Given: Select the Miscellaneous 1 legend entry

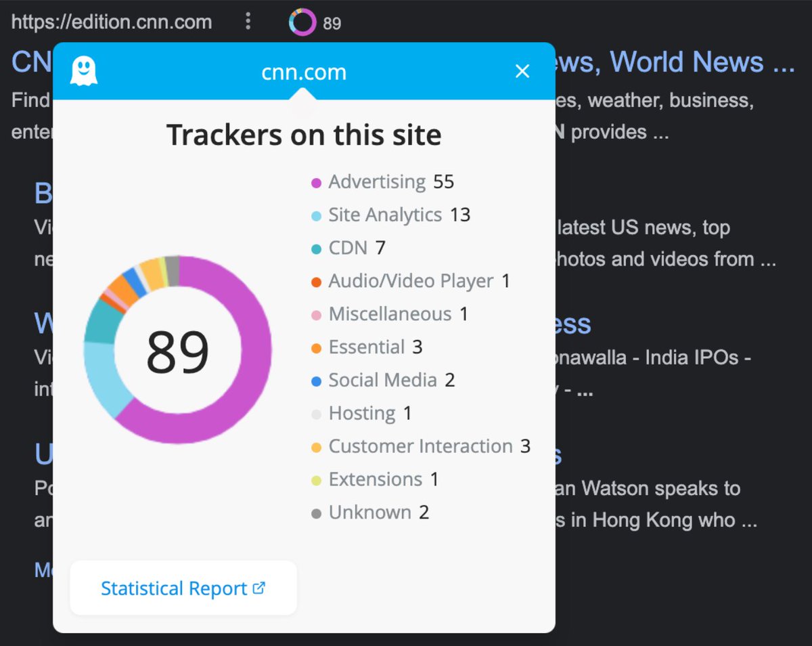Looking at the screenshot, I should [389, 315].
